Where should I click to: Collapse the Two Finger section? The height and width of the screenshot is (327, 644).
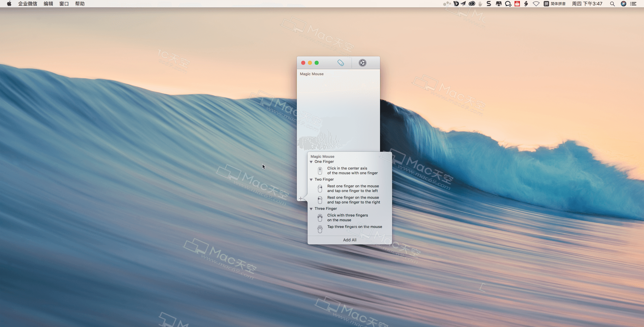[311, 179]
